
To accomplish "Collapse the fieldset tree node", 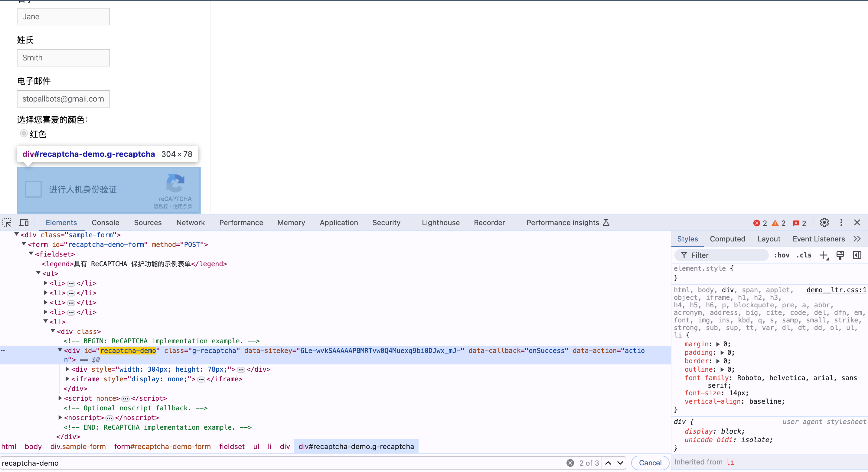I will tap(31, 254).
